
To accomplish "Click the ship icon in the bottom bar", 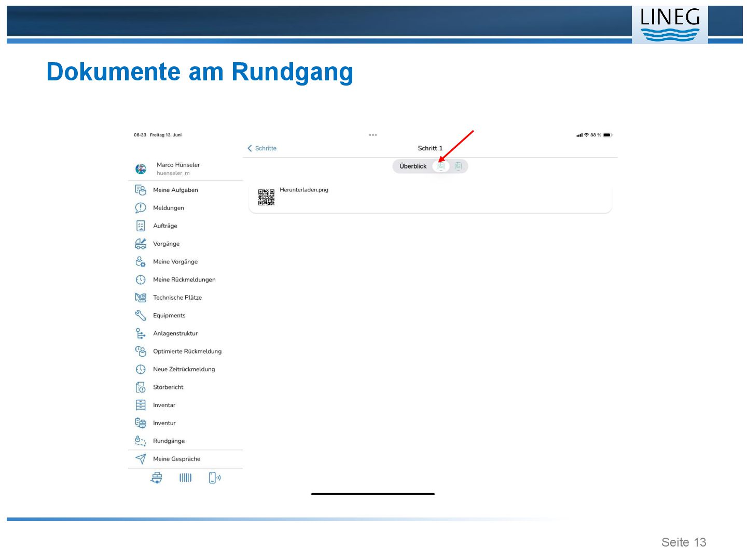I will coord(156,478).
